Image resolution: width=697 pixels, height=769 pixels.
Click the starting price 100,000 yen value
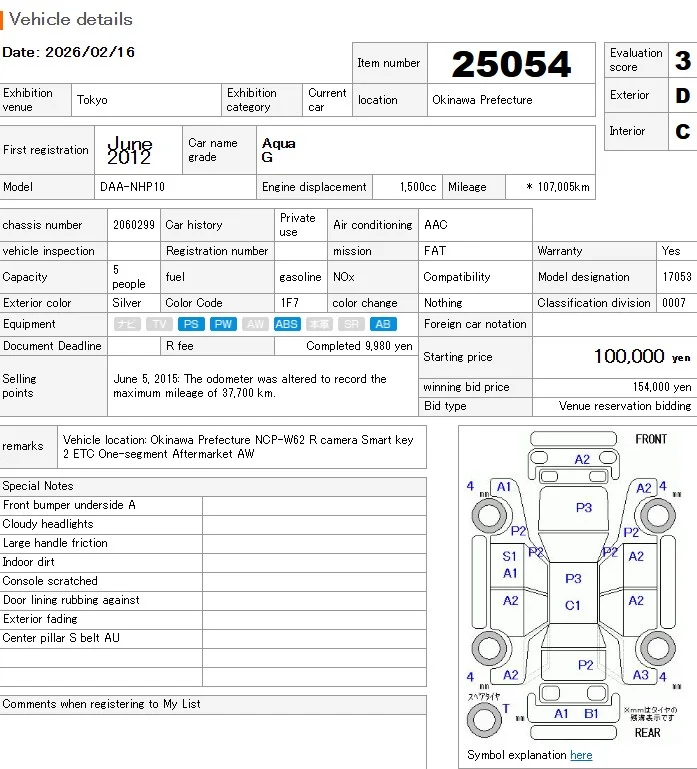click(x=642, y=357)
